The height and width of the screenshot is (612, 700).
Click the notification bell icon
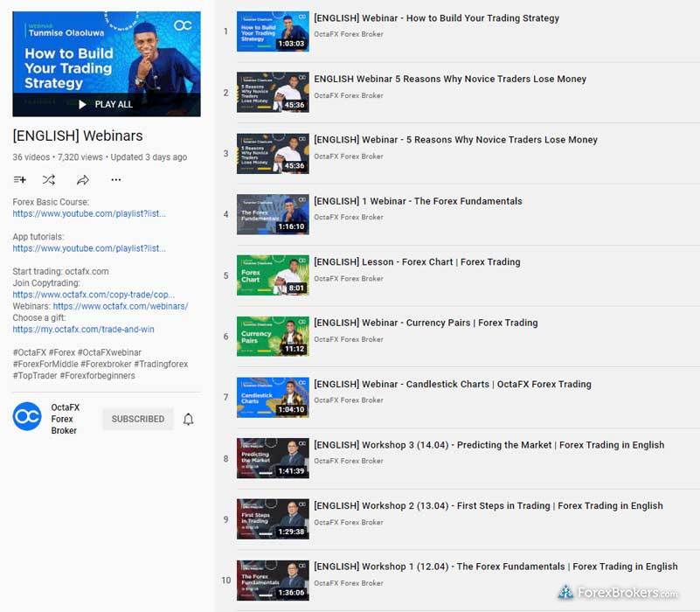tap(189, 419)
